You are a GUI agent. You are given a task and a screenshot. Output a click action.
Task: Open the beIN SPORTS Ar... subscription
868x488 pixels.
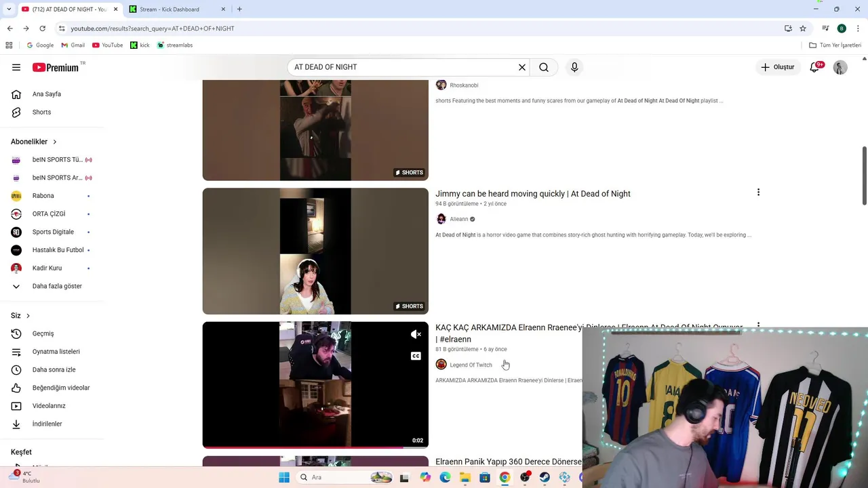[52, 178]
